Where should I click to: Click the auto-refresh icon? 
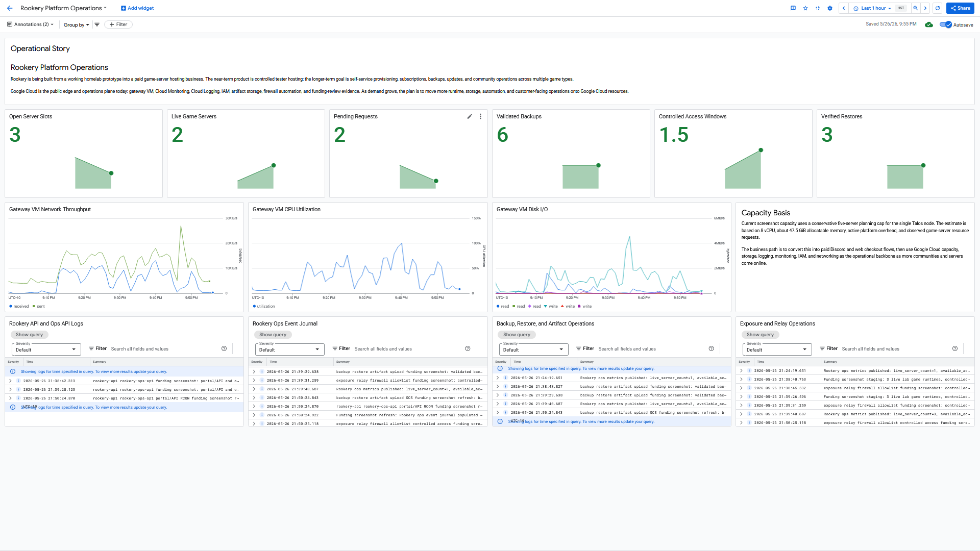point(938,8)
